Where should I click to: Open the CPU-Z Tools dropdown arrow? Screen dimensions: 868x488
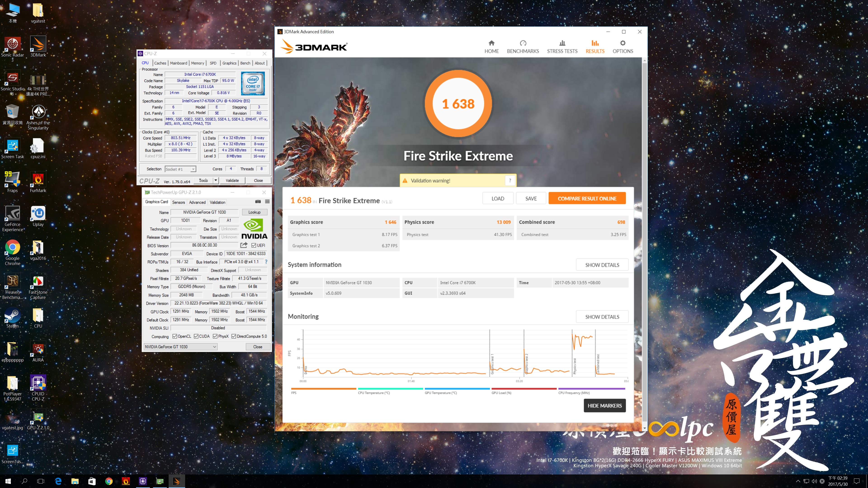pyautogui.click(x=216, y=180)
